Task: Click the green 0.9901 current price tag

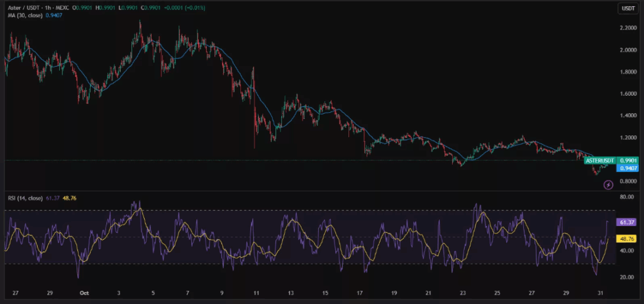Action: (628, 160)
